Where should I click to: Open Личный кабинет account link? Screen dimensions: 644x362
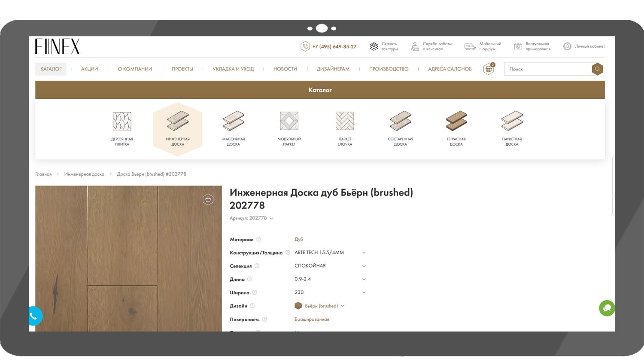(x=584, y=46)
